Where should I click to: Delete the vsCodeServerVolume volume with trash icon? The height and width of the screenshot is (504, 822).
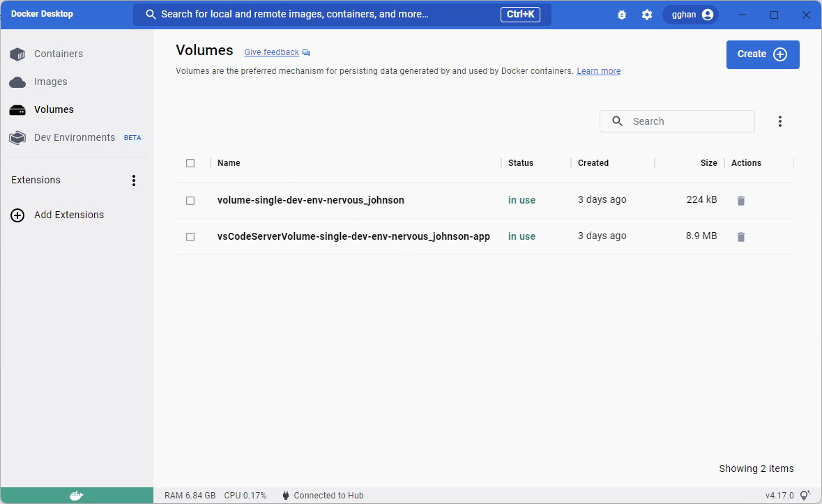(x=740, y=237)
